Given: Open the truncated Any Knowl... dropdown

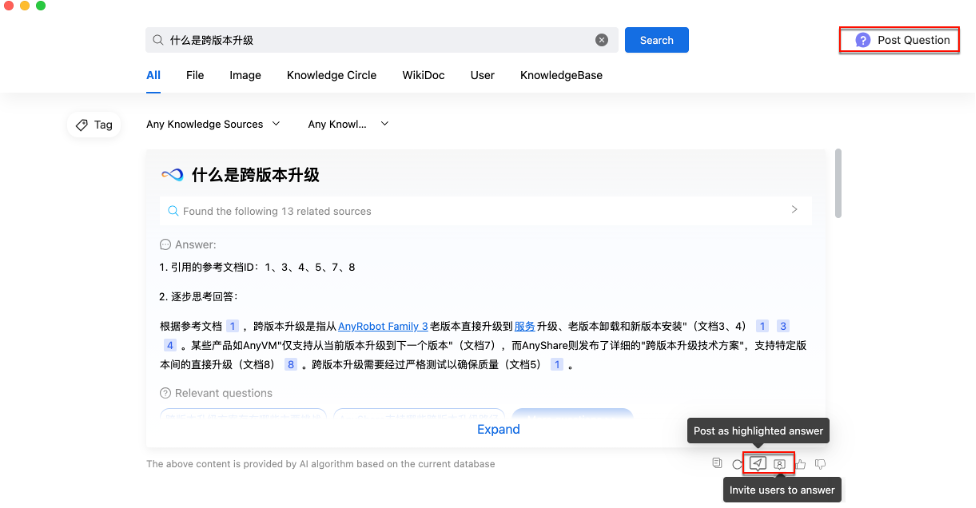Looking at the screenshot, I should [x=348, y=124].
